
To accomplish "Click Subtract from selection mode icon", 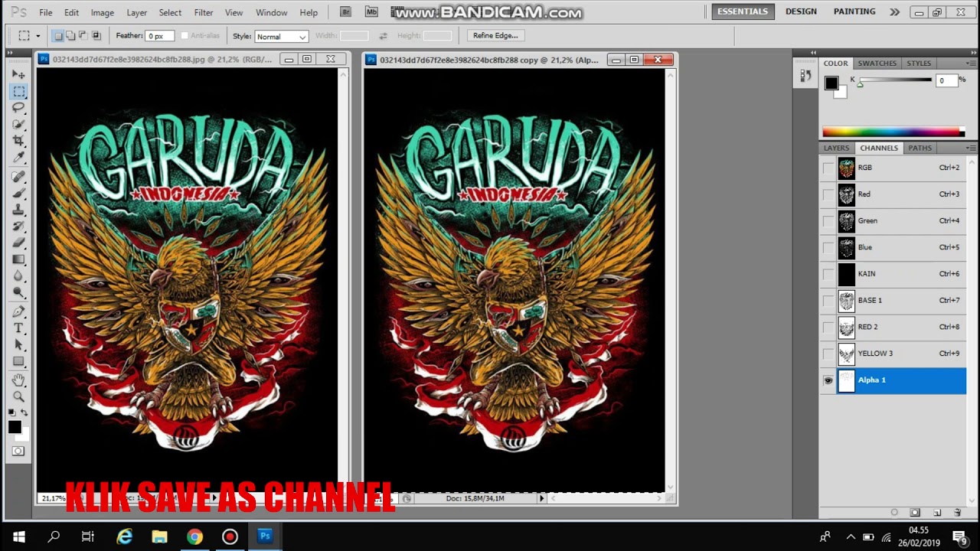I will 83,36.
